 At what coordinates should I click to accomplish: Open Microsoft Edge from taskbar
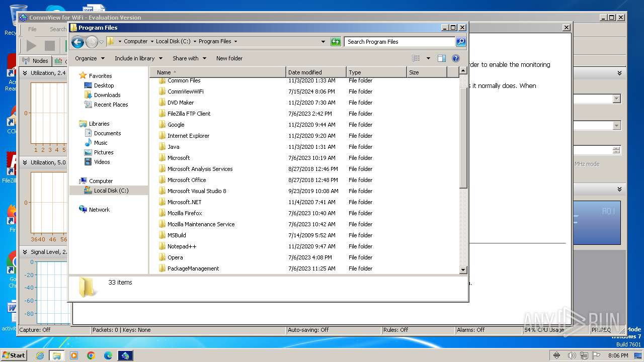tap(108, 355)
